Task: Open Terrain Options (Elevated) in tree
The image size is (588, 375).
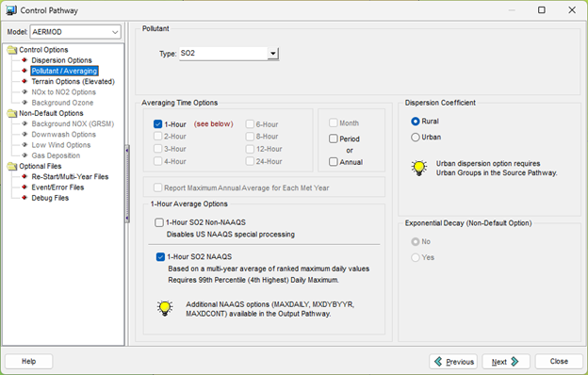Action: pos(73,81)
